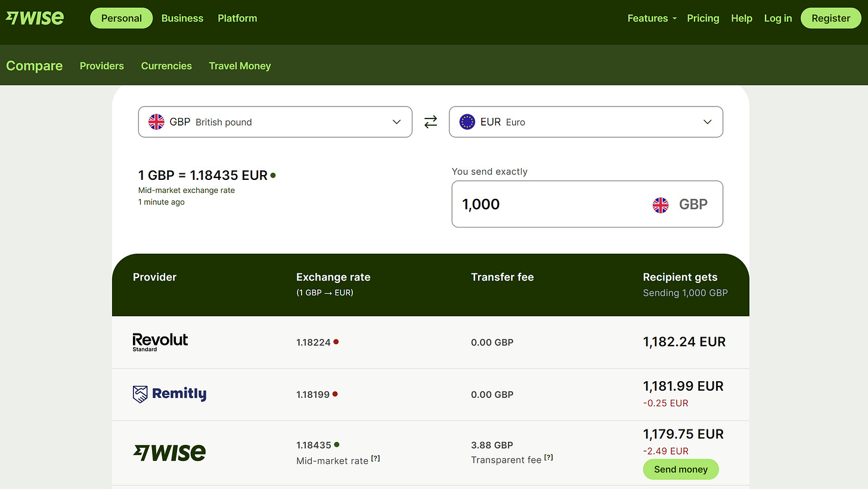Click the 1,181.99 EUR amount
The height and width of the screenshot is (489, 868).
(683, 386)
